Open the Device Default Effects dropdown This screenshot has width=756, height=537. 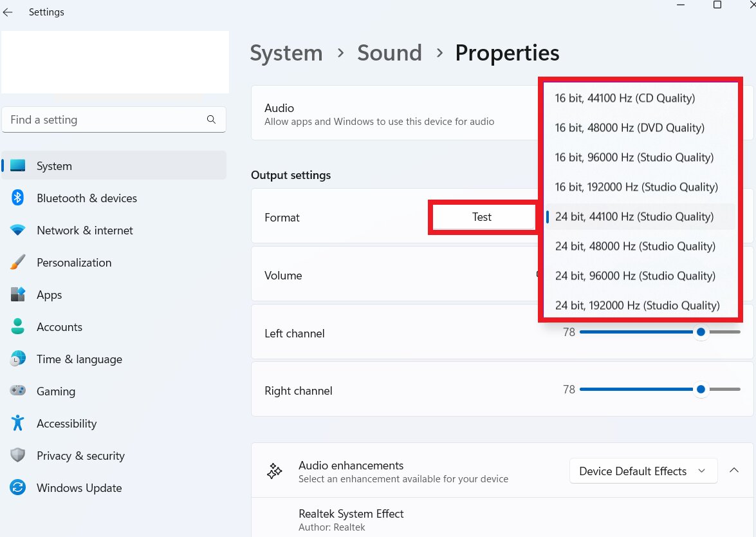(x=643, y=471)
